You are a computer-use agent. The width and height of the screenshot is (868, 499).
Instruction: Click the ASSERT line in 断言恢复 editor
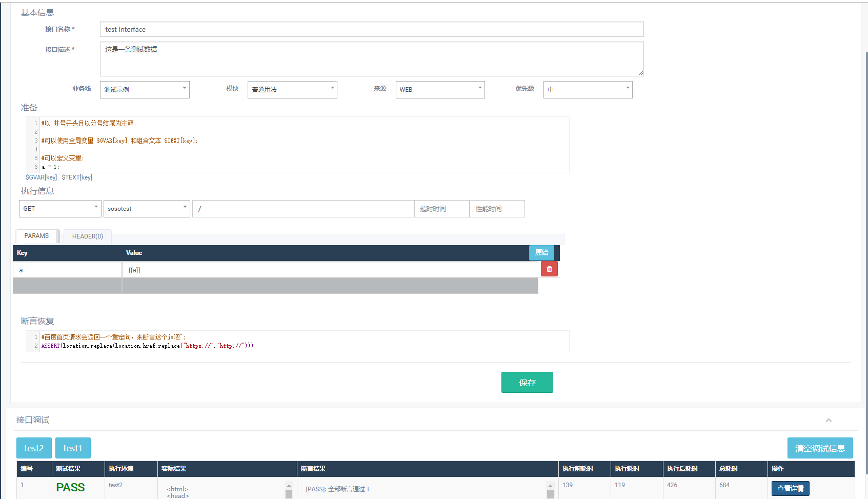click(147, 346)
